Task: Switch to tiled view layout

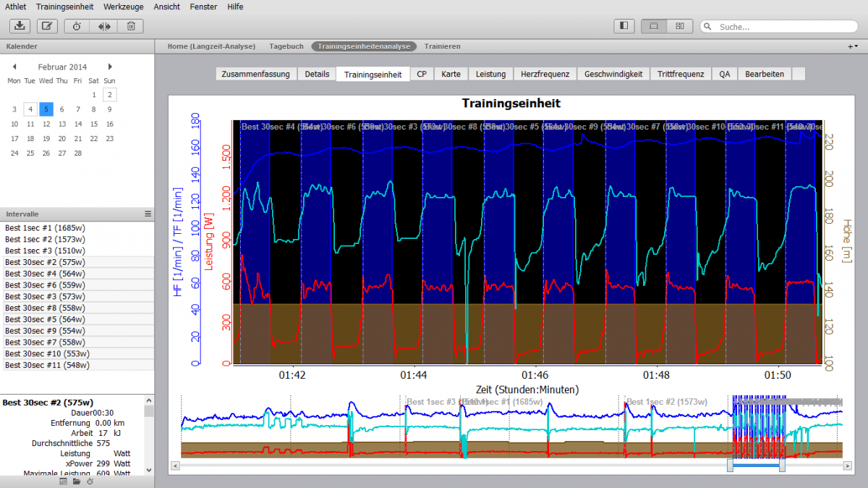Action: (679, 26)
